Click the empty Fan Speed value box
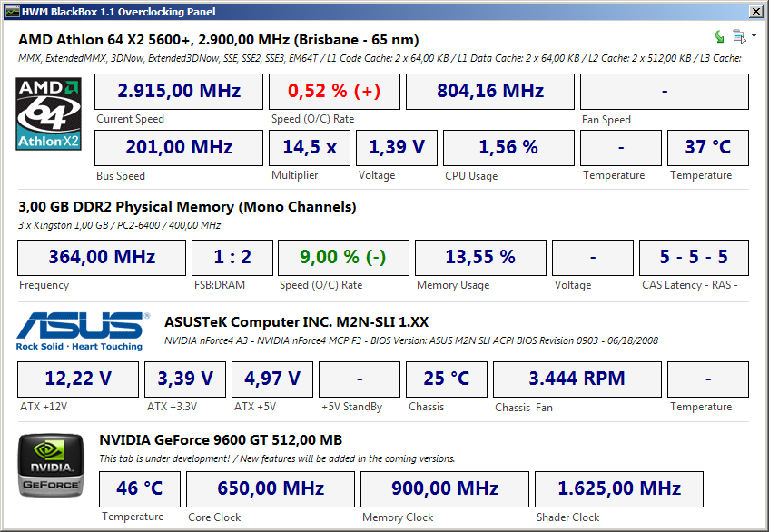This screenshot has height=532, width=769. (664, 91)
